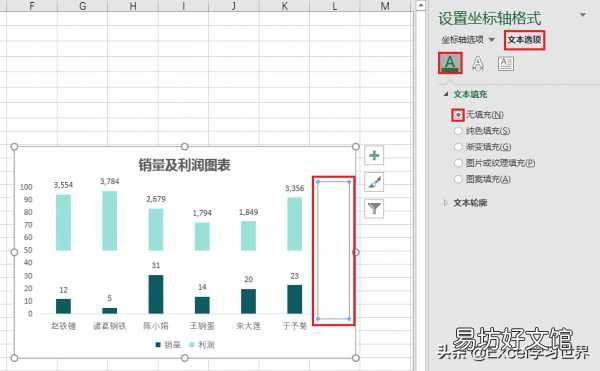Switch to the 文本选项 tab
The height and width of the screenshot is (371, 600).
click(x=524, y=40)
